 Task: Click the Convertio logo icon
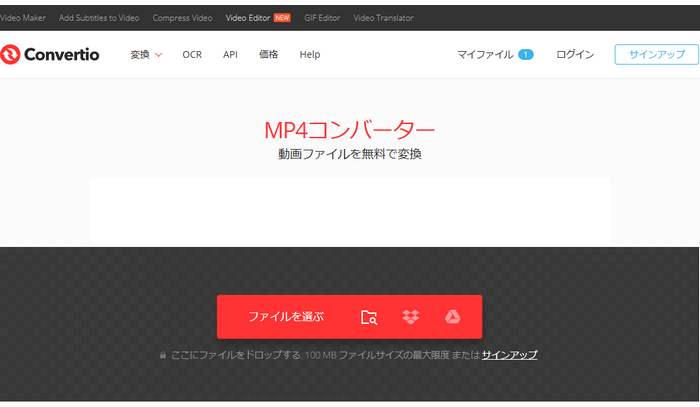click(12, 55)
